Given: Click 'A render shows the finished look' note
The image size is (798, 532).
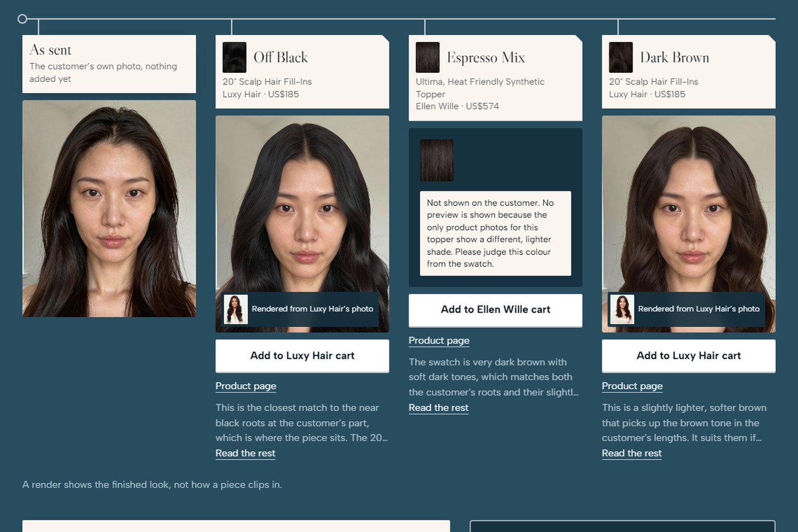Looking at the screenshot, I should 152,485.
